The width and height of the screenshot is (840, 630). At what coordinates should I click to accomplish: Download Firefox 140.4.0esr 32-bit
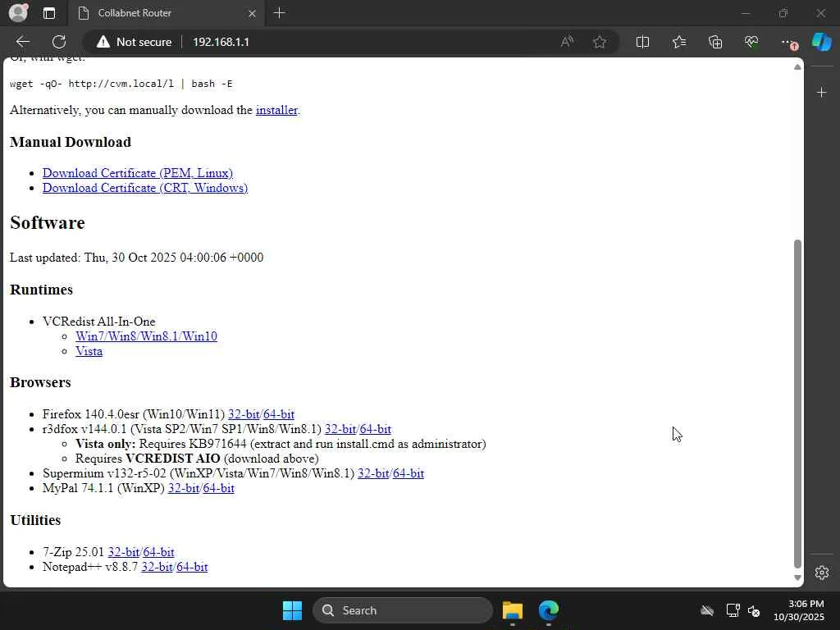(x=244, y=414)
